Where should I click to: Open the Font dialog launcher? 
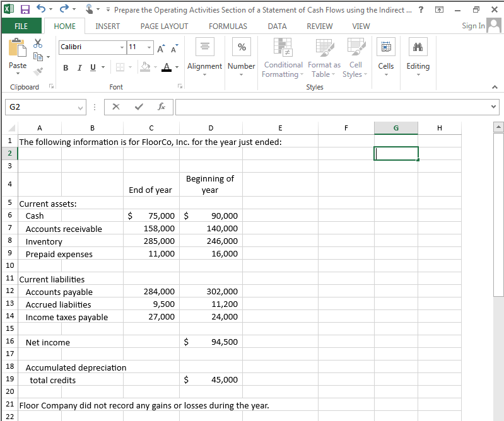tap(180, 86)
